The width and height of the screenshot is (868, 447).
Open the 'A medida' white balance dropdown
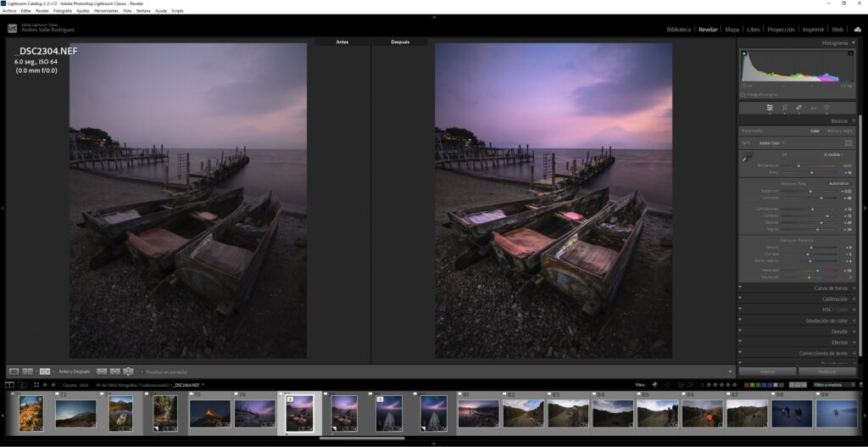click(833, 154)
